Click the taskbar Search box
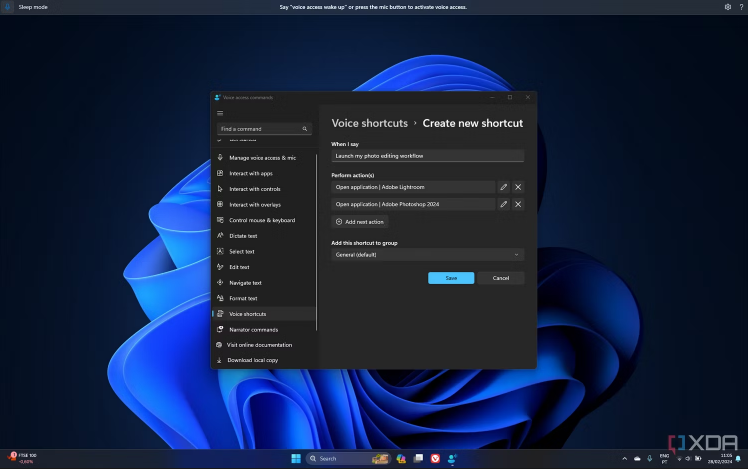This screenshot has height=469, width=748. (x=348, y=459)
